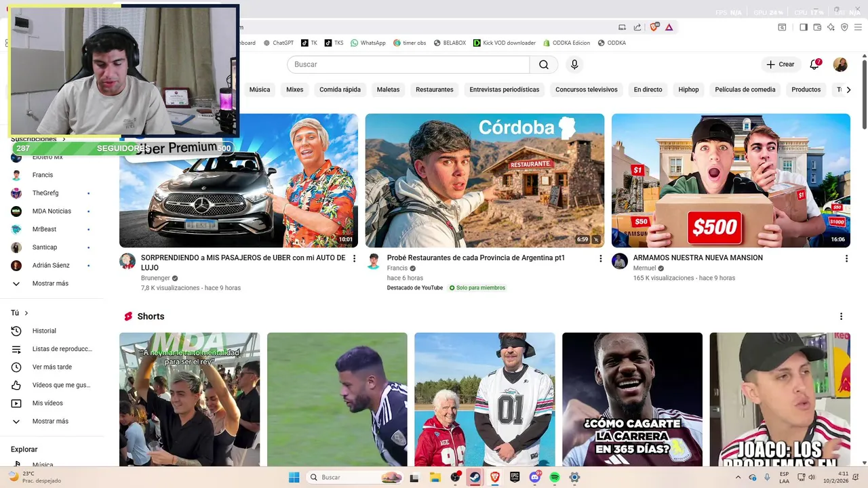Click the Windows taskbar Buscar search box
This screenshot has height=488, width=868.
[x=354, y=477]
